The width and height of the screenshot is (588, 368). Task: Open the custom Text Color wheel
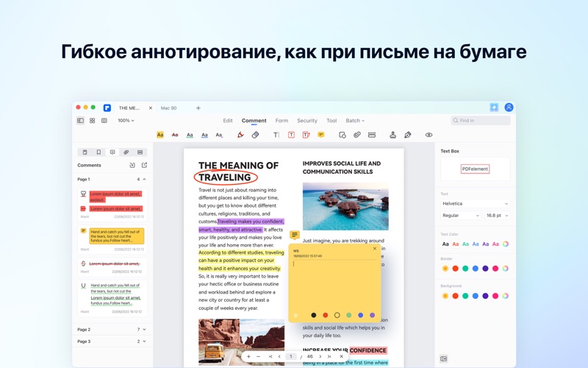[x=506, y=244]
